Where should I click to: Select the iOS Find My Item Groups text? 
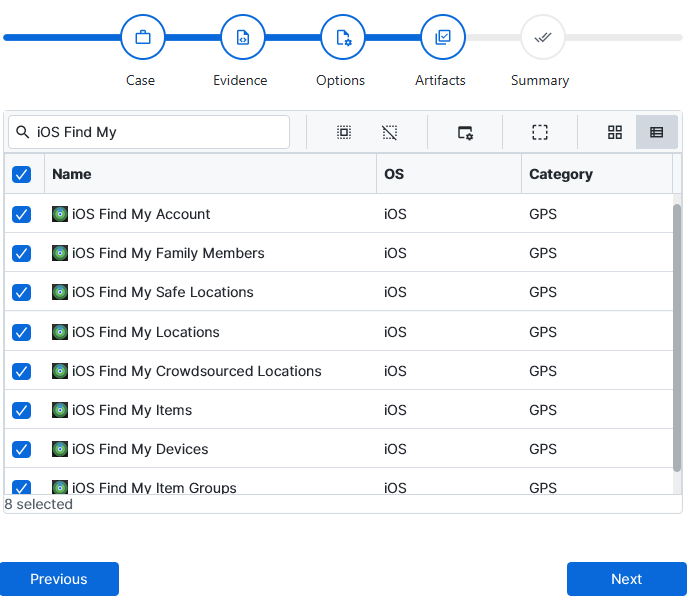[154, 487]
